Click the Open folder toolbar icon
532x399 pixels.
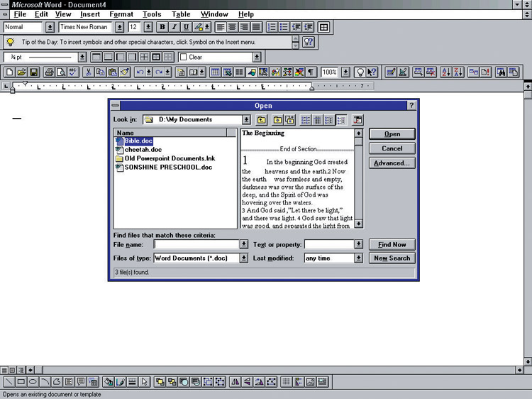pyautogui.click(x=21, y=72)
